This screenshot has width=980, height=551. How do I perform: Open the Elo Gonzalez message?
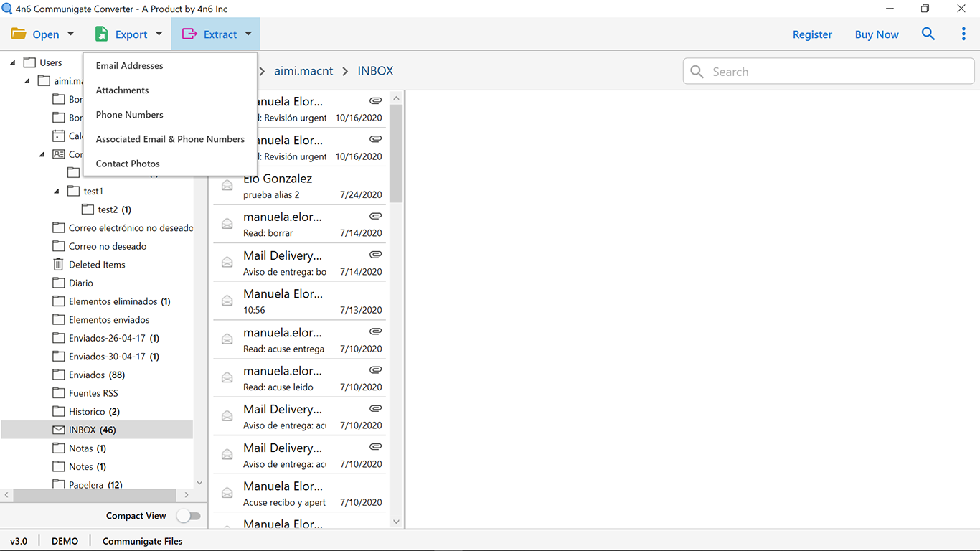point(300,186)
